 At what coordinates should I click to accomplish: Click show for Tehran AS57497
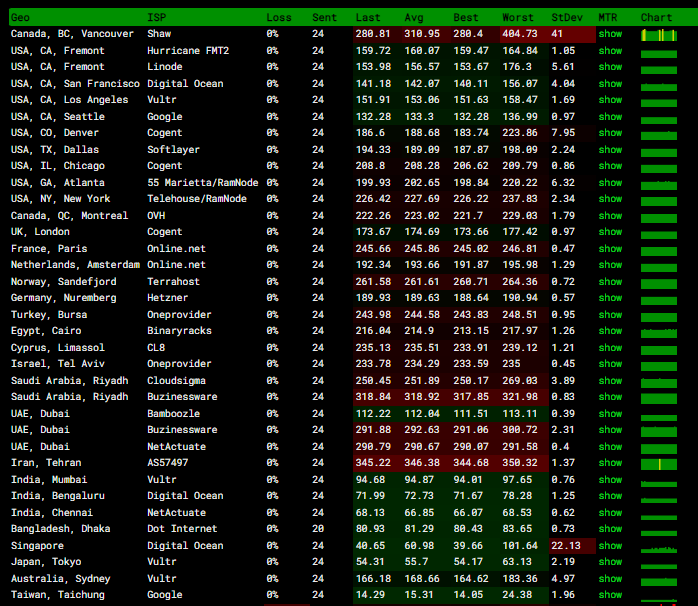tap(610, 462)
